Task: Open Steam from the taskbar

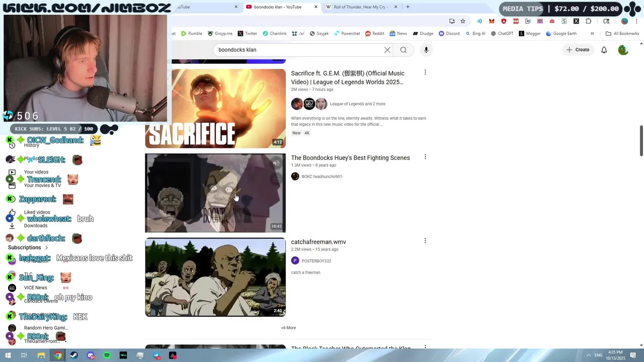Action: (x=74, y=355)
